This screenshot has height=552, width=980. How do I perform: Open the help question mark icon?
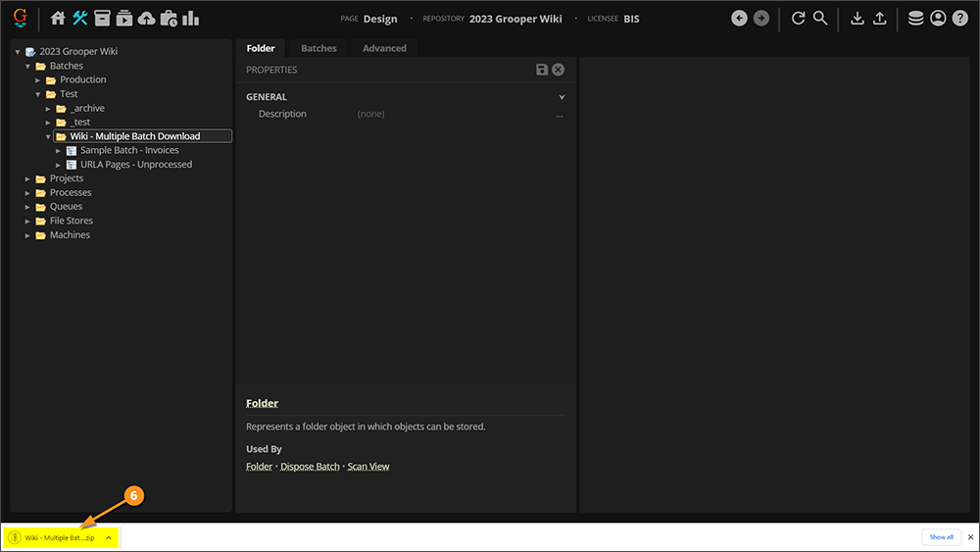click(x=960, y=18)
